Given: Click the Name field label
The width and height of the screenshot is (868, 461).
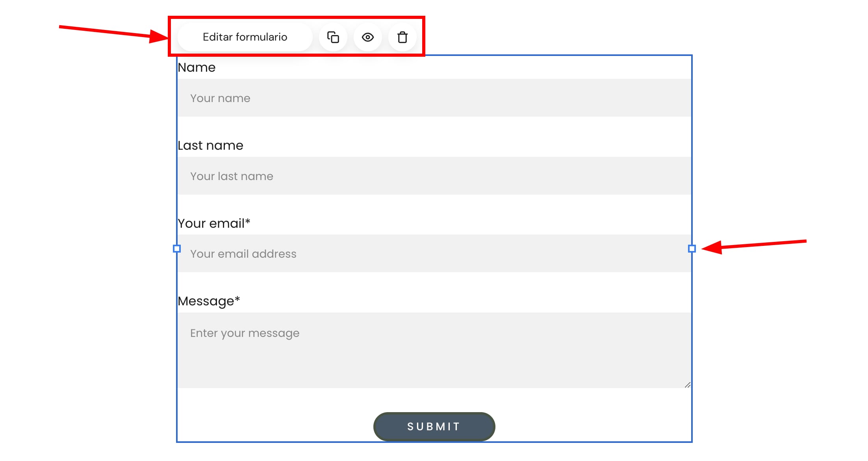Looking at the screenshot, I should (197, 67).
